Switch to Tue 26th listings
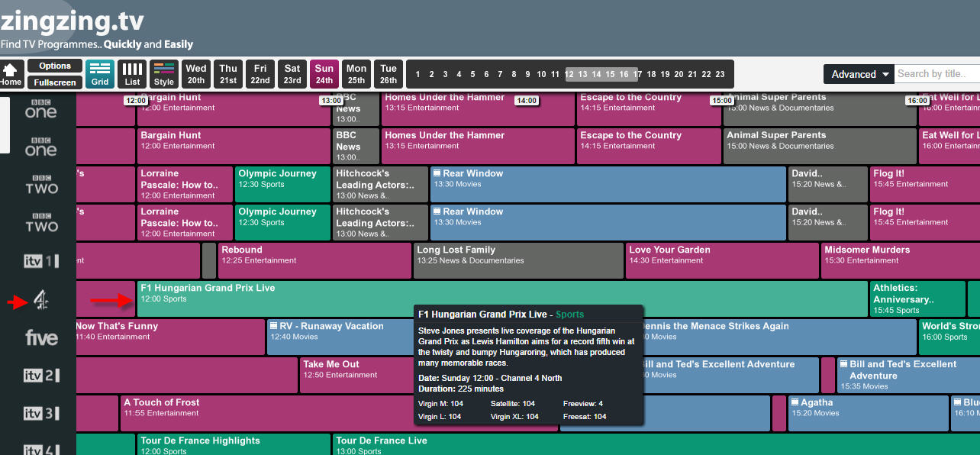The height and width of the screenshot is (455, 980). click(x=388, y=75)
